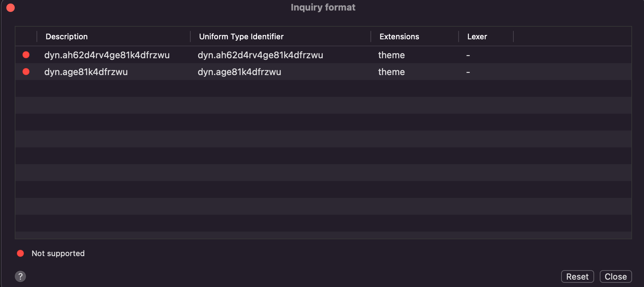This screenshot has height=287, width=644.
Task: Select the dyn.ah62d4rv4ge81k4dfrzwu description entry
Action: click(107, 55)
